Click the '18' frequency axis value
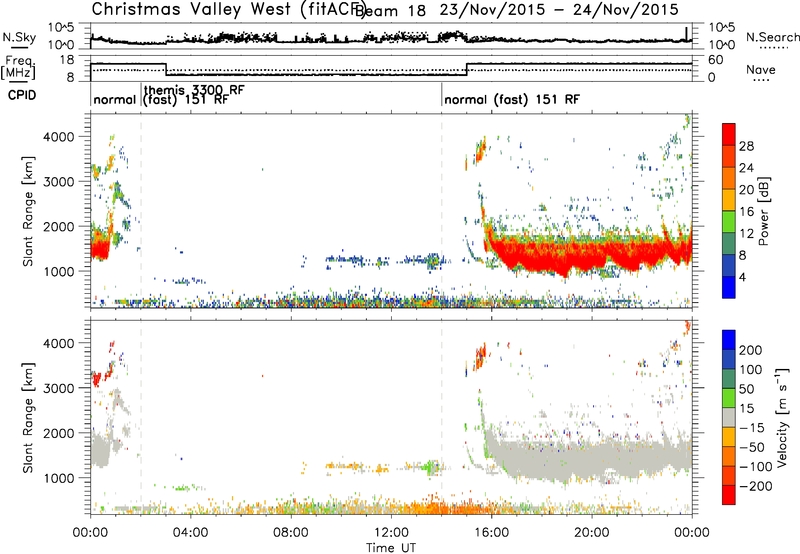 point(67,60)
